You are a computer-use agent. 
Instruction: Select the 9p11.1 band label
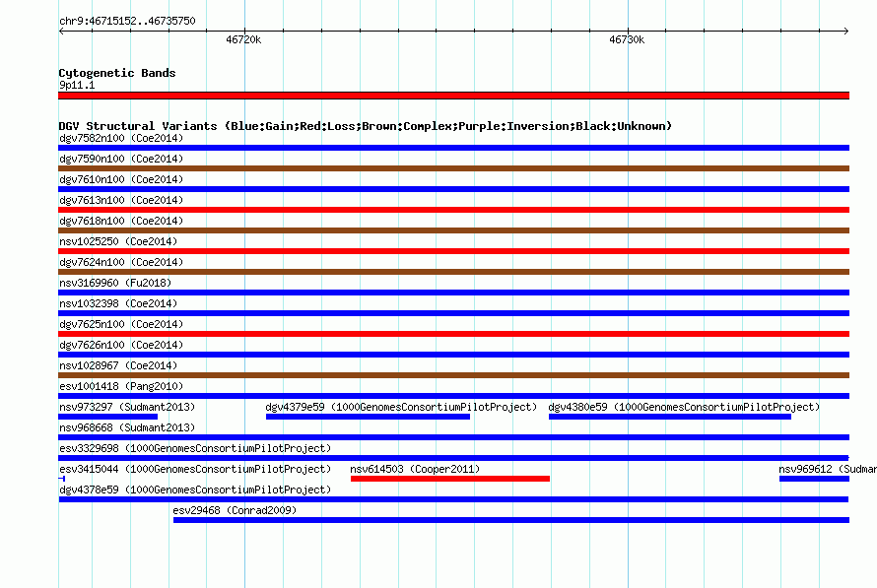(x=77, y=85)
